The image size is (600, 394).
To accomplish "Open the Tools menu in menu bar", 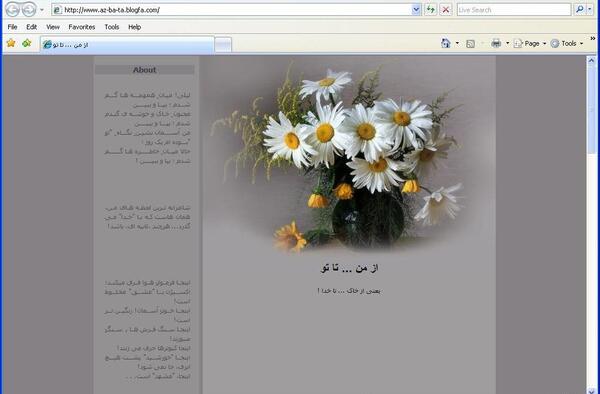I will click(x=112, y=27).
